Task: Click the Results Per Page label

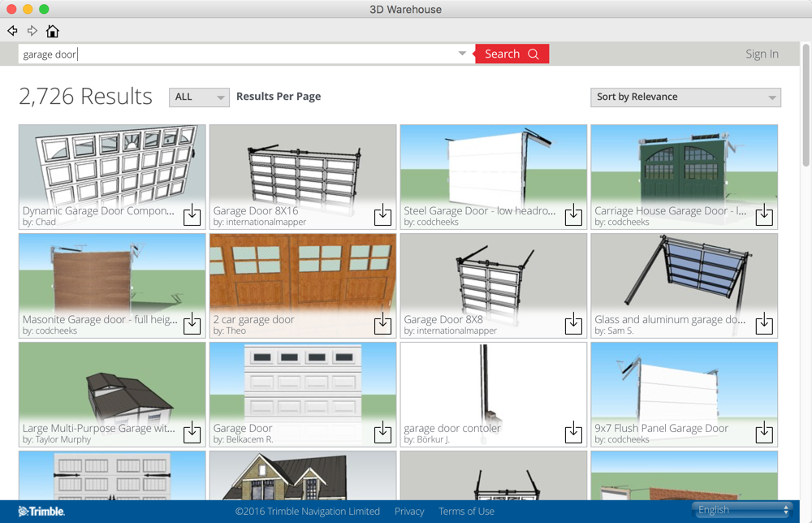Action: coord(279,97)
